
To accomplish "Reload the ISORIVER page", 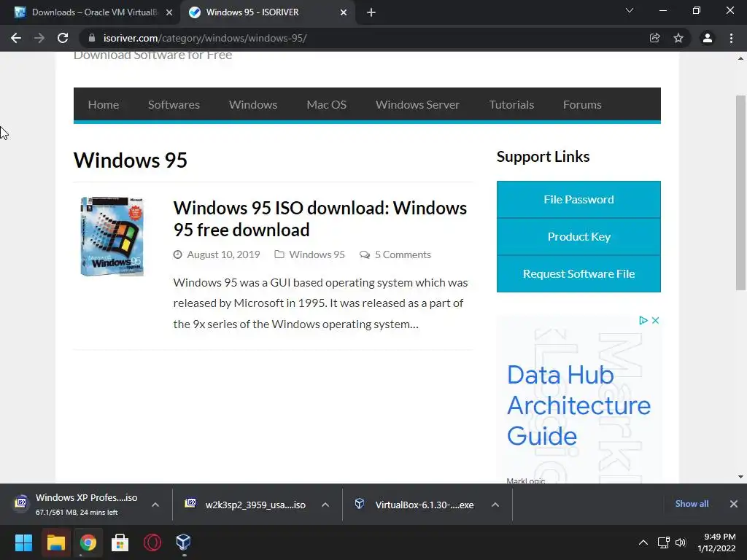I will click(x=63, y=38).
